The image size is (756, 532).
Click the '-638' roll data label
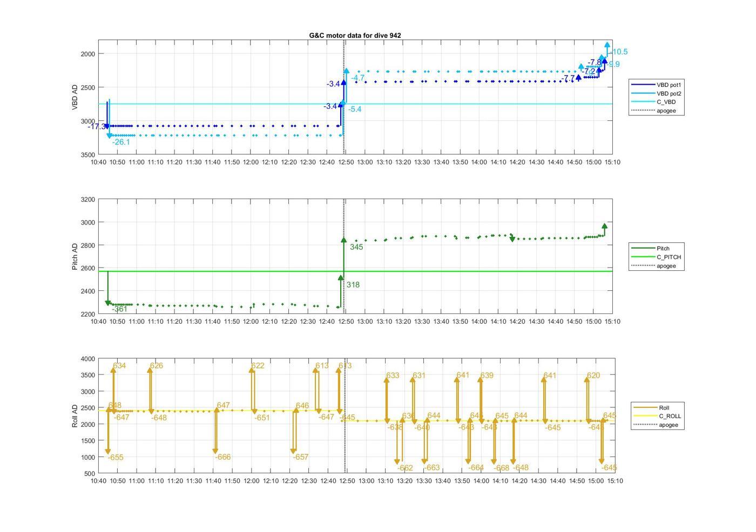[395, 427]
